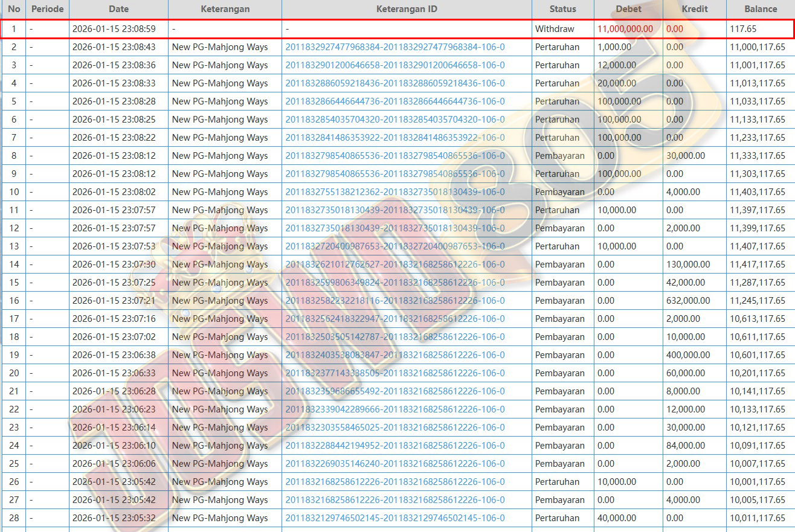795x532 pixels.
Task: Select the Withdraw status cell in row 1
Action: (x=555, y=29)
